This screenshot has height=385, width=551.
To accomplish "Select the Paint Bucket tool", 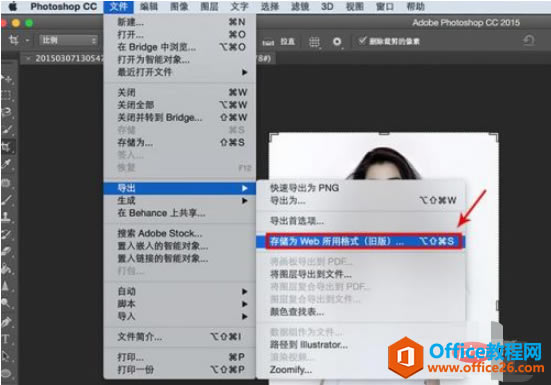I will [7, 269].
